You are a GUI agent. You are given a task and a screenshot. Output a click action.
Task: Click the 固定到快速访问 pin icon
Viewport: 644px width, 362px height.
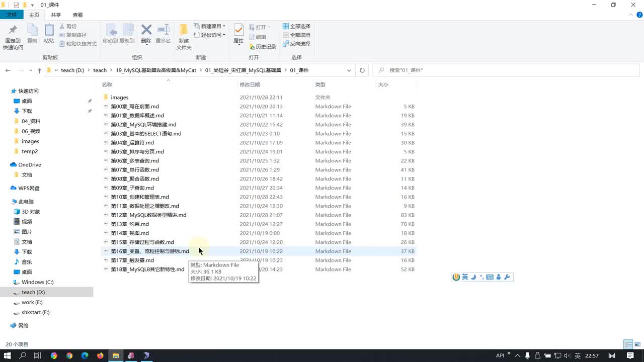(x=13, y=30)
